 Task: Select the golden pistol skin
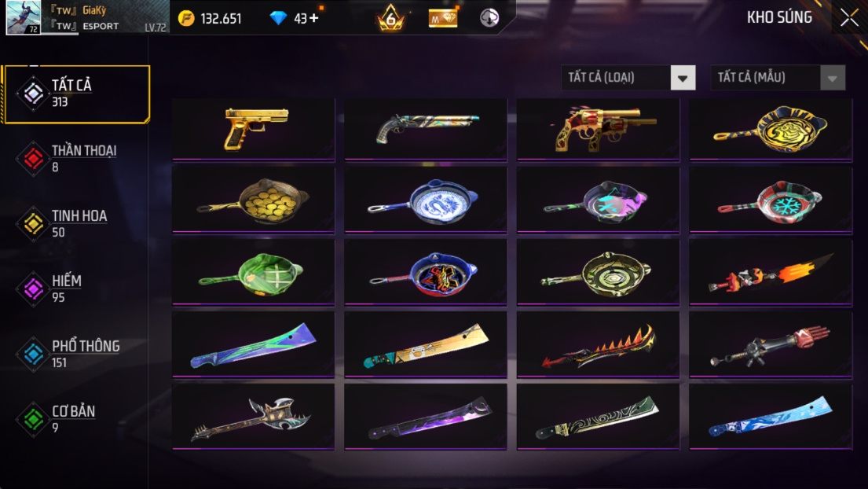254,129
